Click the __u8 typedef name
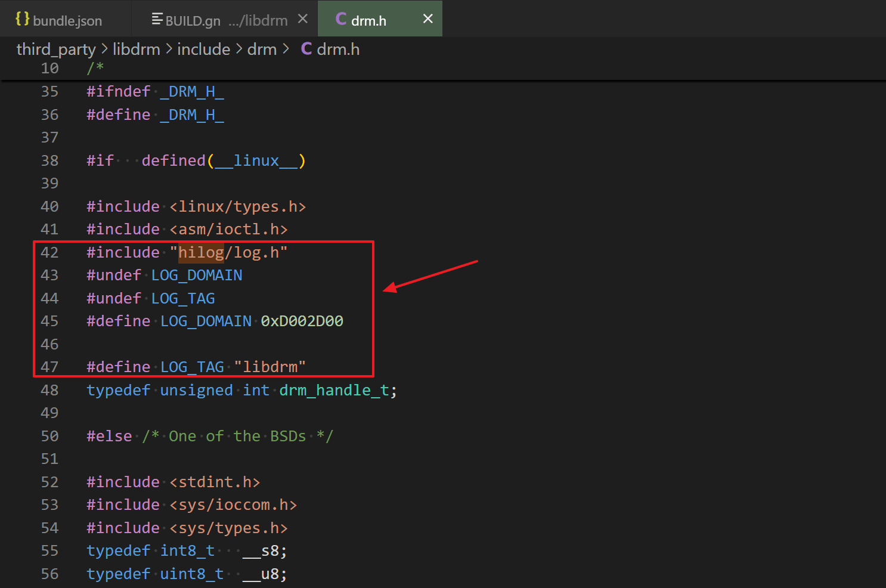886x588 pixels. [x=261, y=574]
